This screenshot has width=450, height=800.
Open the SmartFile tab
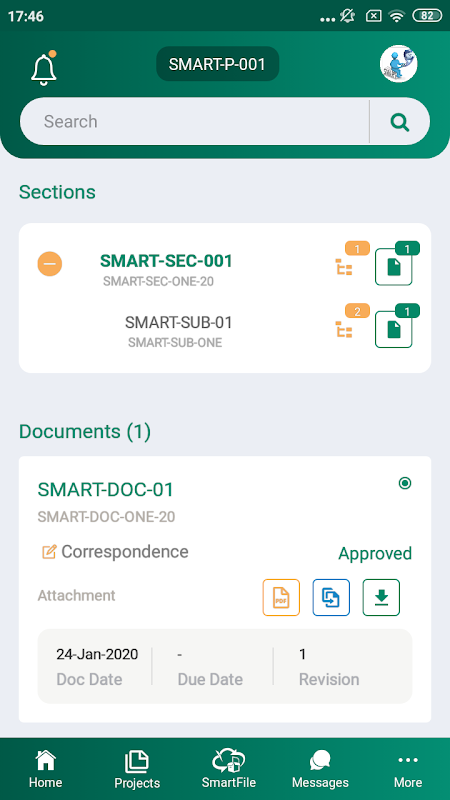(229, 768)
